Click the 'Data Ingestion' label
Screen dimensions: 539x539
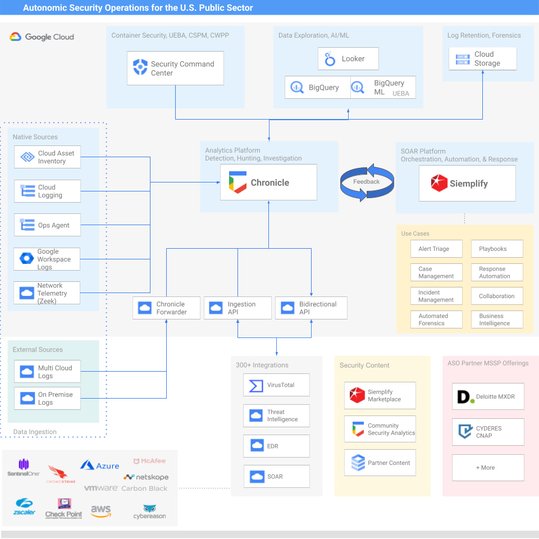[35, 431]
